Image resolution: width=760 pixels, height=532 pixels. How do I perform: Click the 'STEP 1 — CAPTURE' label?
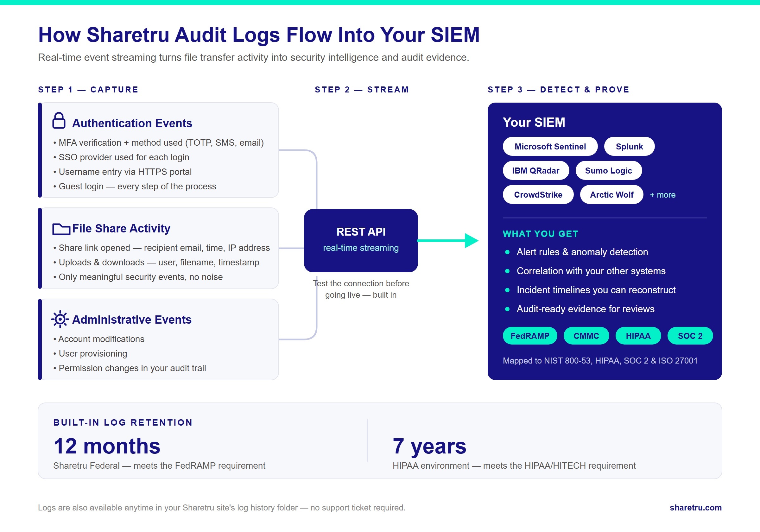click(88, 90)
